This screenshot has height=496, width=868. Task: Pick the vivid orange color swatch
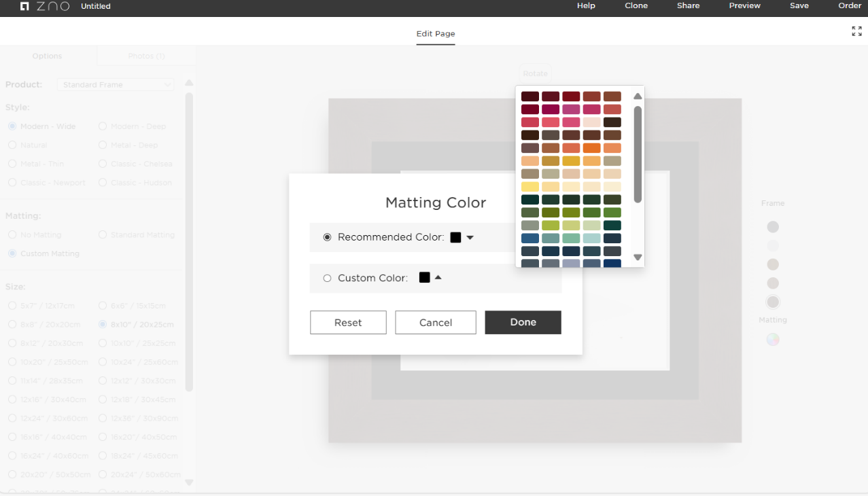click(x=591, y=147)
